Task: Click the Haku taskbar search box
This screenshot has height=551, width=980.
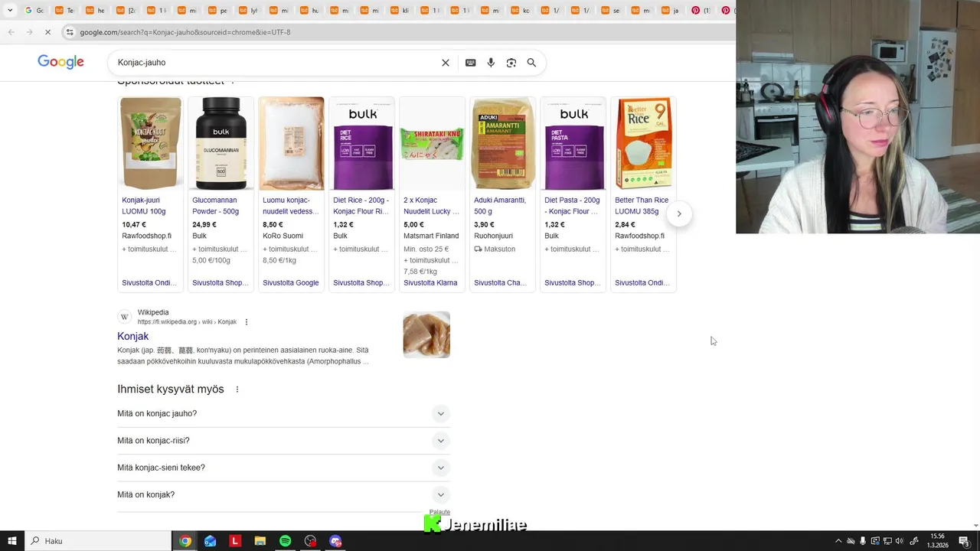Action: 98,541
